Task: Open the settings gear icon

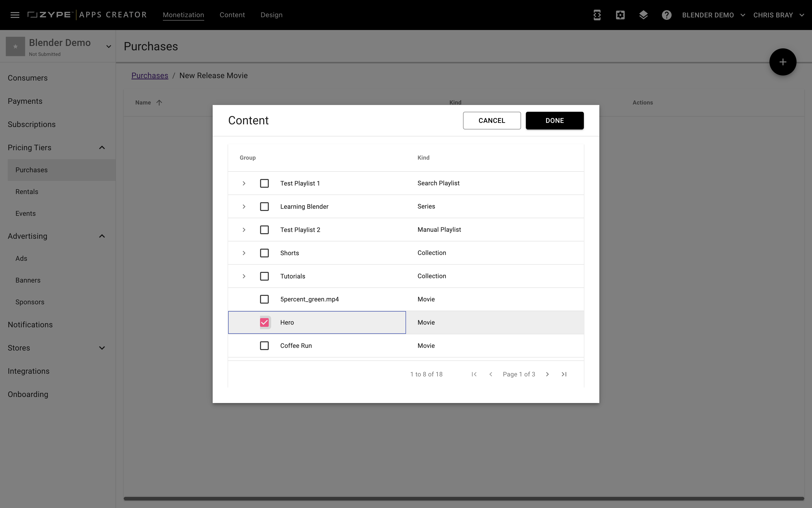Action: (620, 15)
